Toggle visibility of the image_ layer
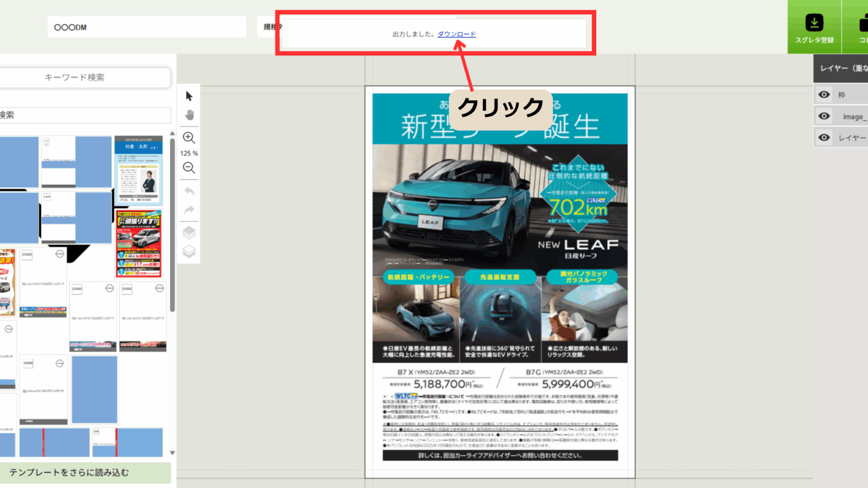This screenshot has height=488, width=868. 824,116
